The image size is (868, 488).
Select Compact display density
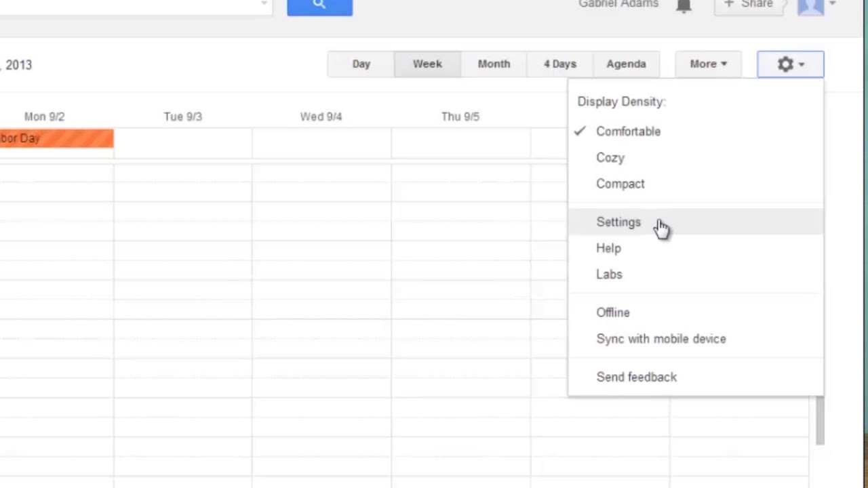pos(620,184)
